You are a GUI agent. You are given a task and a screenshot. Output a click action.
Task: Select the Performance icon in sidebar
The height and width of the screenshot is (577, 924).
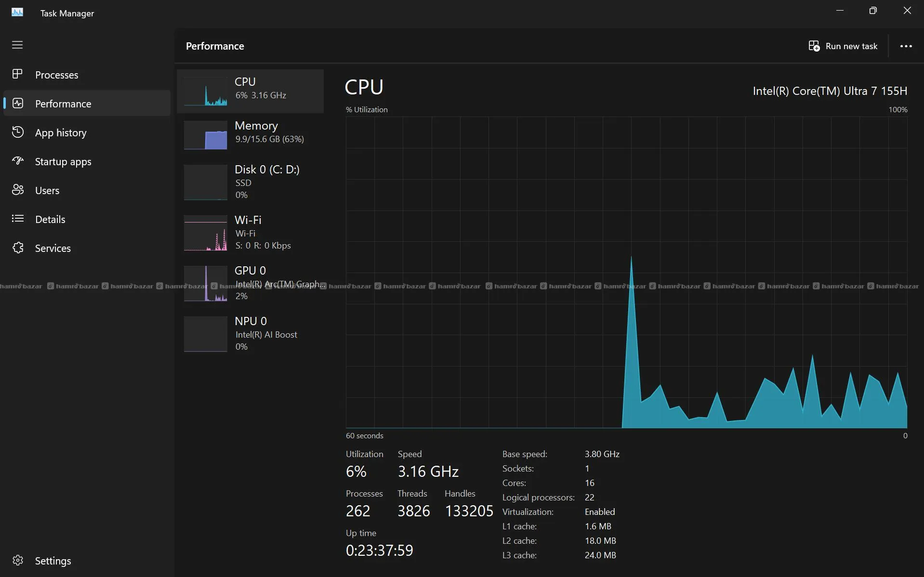(18, 103)
